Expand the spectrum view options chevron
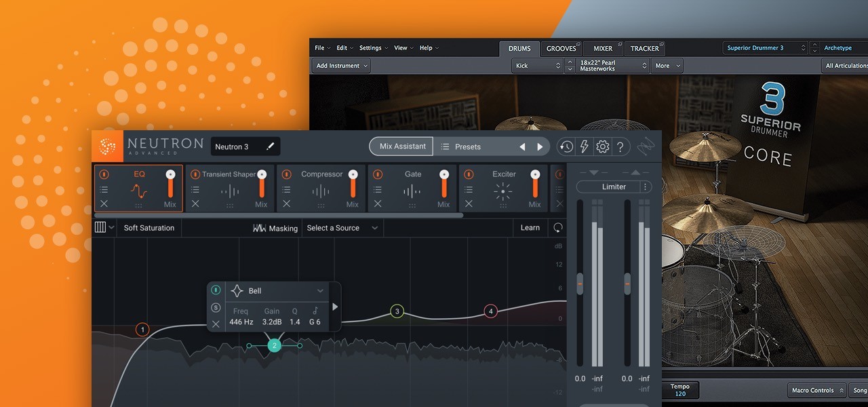 pos(111,227)
